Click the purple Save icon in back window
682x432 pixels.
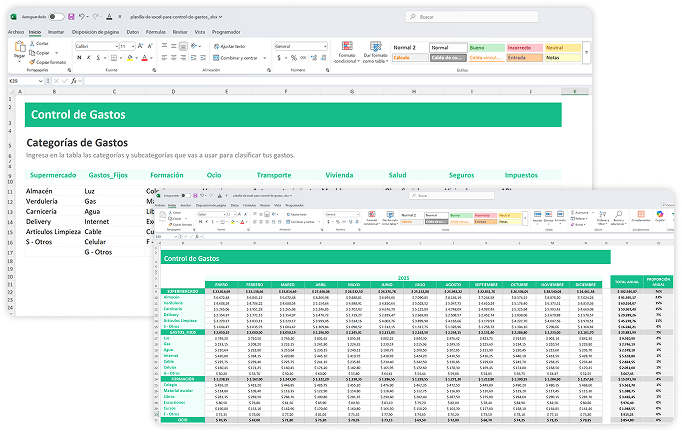(71, 17)
